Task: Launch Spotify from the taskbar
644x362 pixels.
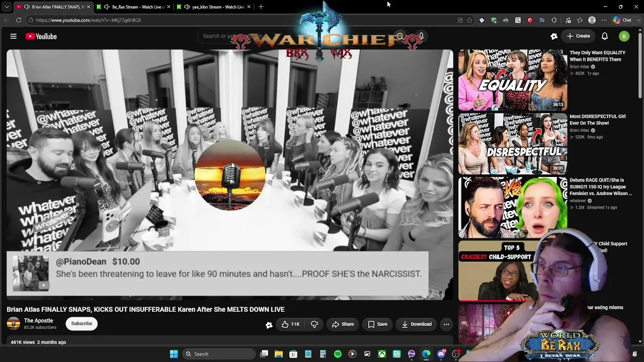Action: (338, 354)
